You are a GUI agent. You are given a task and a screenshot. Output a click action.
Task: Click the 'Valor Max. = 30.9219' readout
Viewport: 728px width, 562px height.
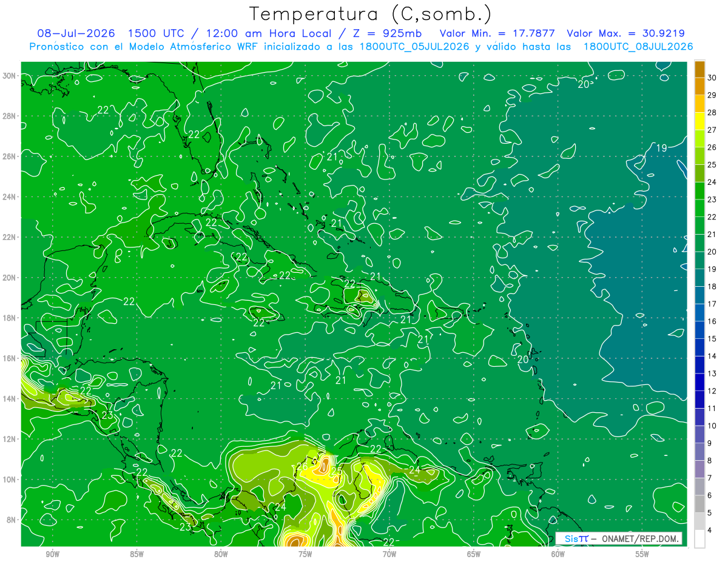(625, 33)
